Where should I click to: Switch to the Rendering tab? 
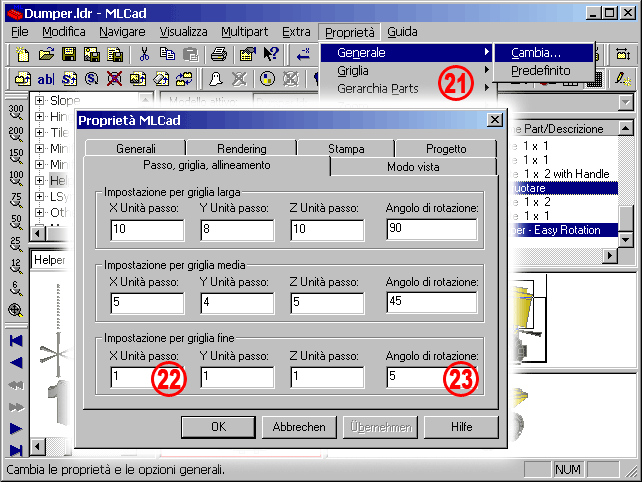point(242,148)
